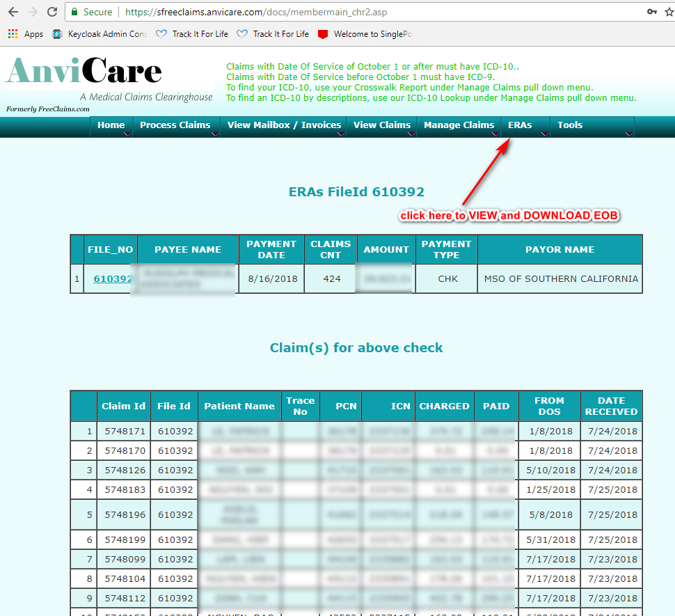Open the Manage Claims menu
The image size is (675, 616).
[x=459, y=125]
